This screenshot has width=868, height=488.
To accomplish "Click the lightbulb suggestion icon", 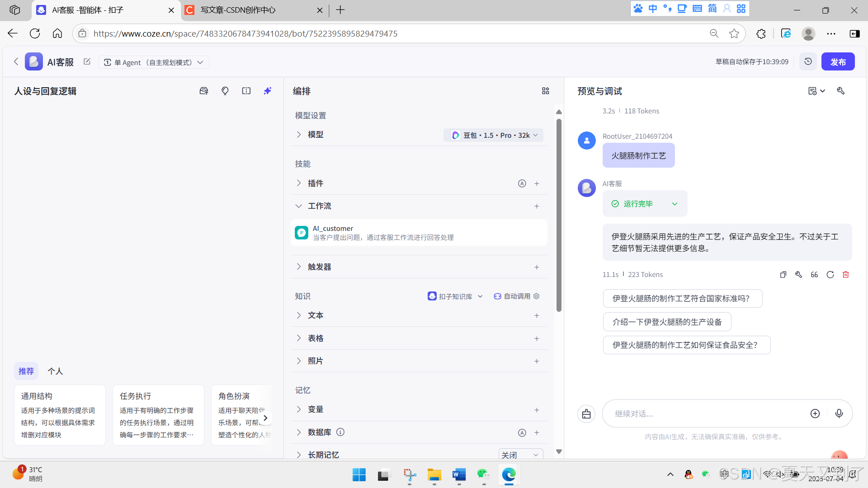I will (225, 91).
